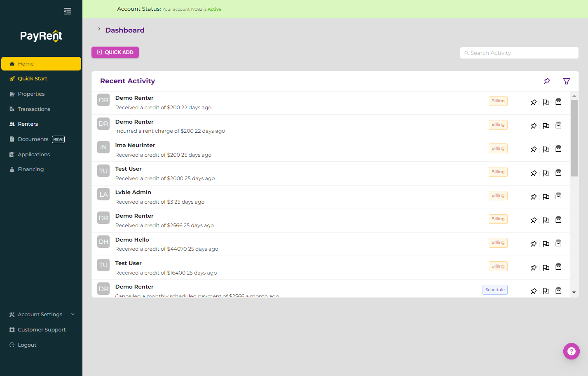Click the Dashboard heading link
The height and width of the screenshot is (376, 588).
point(125,30)
